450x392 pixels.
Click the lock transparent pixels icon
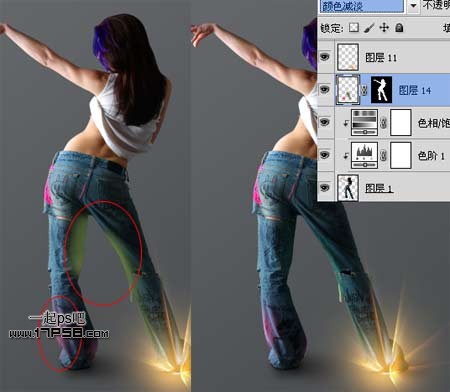pyautogui.click(x=354, y=28)
